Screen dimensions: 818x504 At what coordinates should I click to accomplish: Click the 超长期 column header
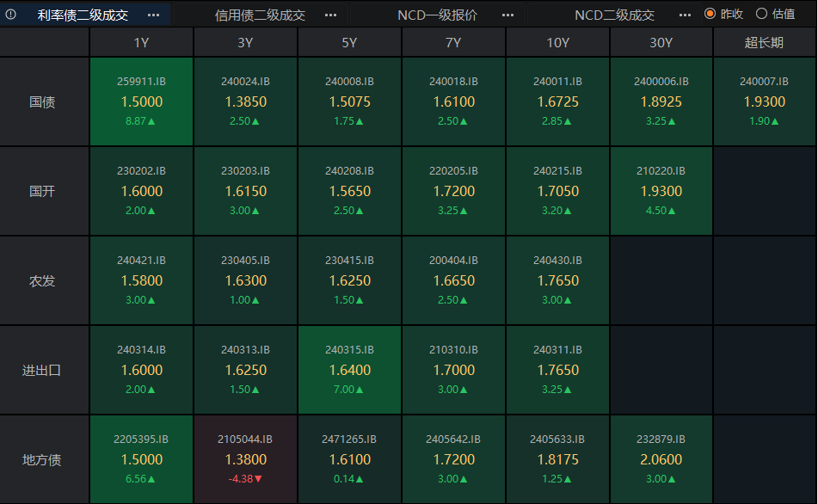(x=765, y=42)
